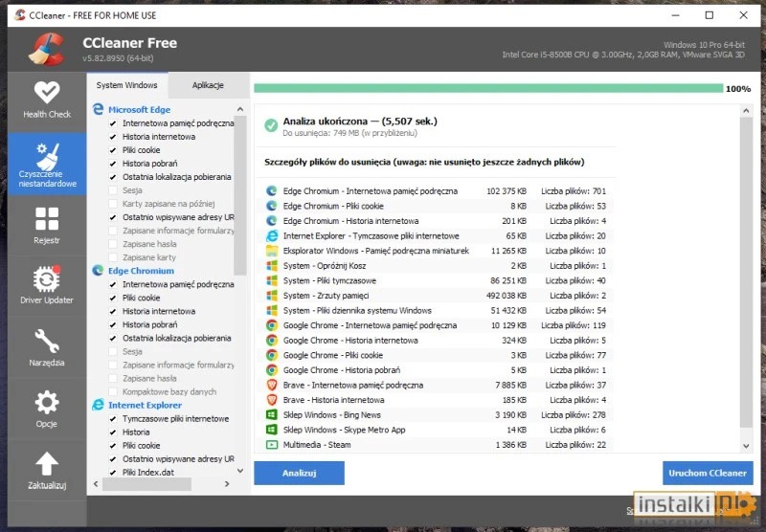
Task: Switch to the Aplikacje tab
Action: pyautogui.click(x=208, y=85)
